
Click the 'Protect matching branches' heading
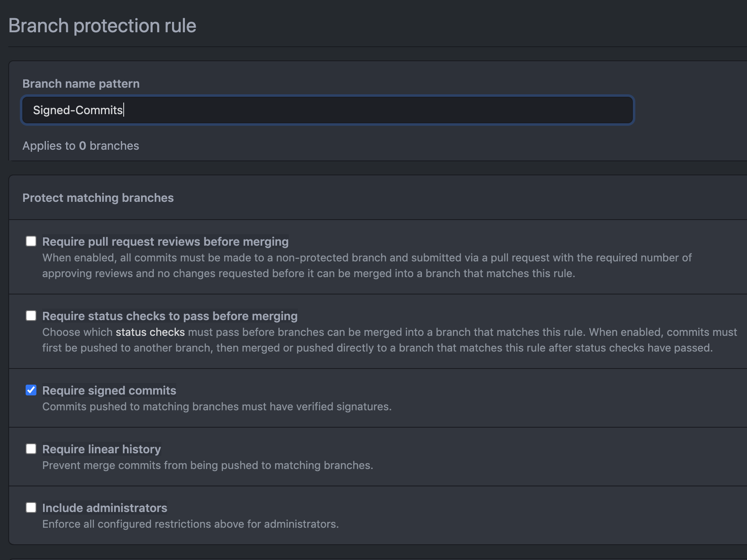pyautogui.click(x=98, y=198)
